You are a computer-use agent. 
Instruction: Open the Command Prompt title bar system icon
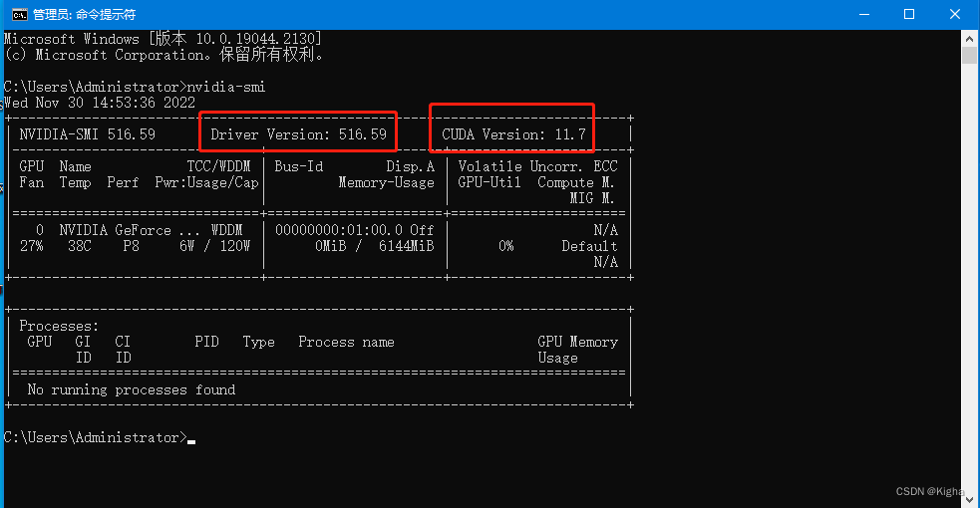tap(19, 14)
